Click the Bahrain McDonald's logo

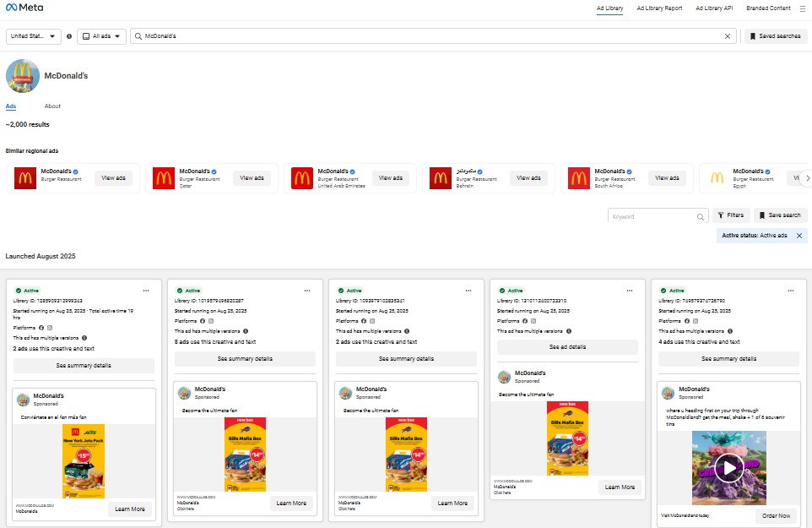[440, 178]
